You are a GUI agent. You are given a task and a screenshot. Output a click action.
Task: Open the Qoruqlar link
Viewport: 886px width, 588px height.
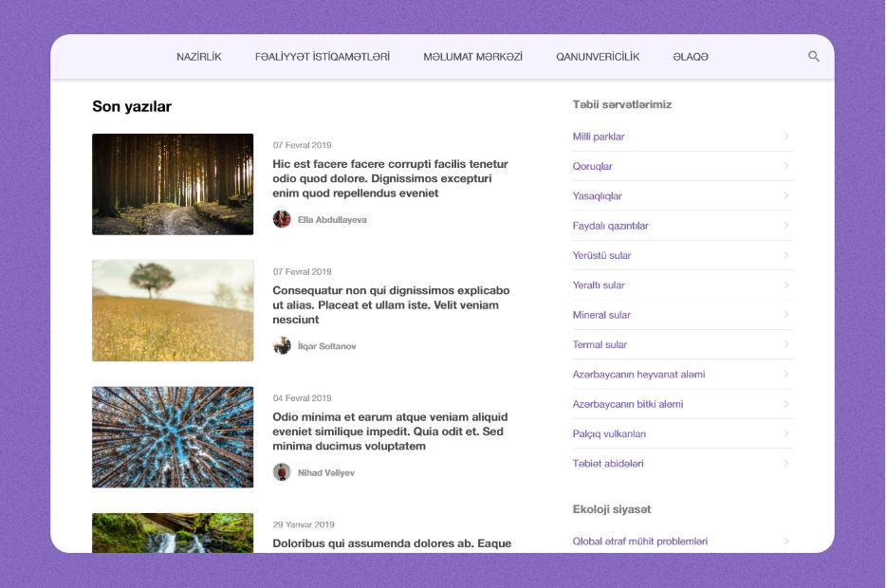[x=592, y=166]
